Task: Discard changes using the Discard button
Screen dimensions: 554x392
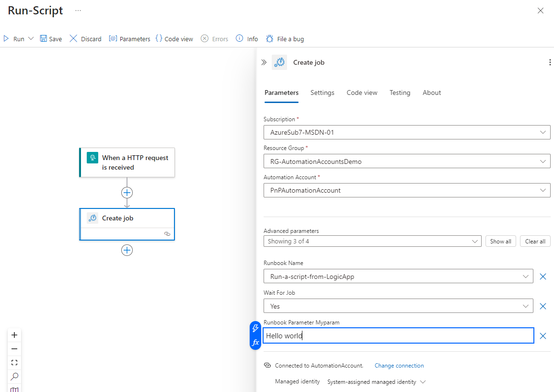Action: point(85,39)
